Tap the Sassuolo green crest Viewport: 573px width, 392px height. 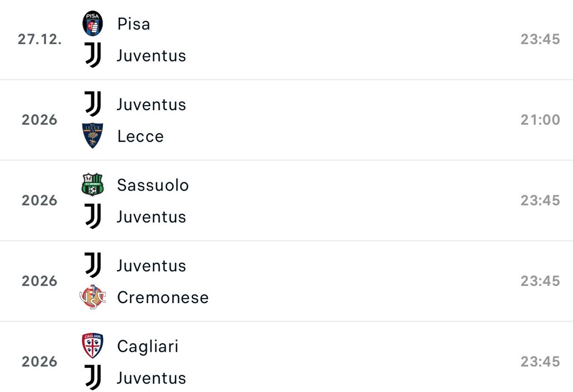(x=93, y=185)
